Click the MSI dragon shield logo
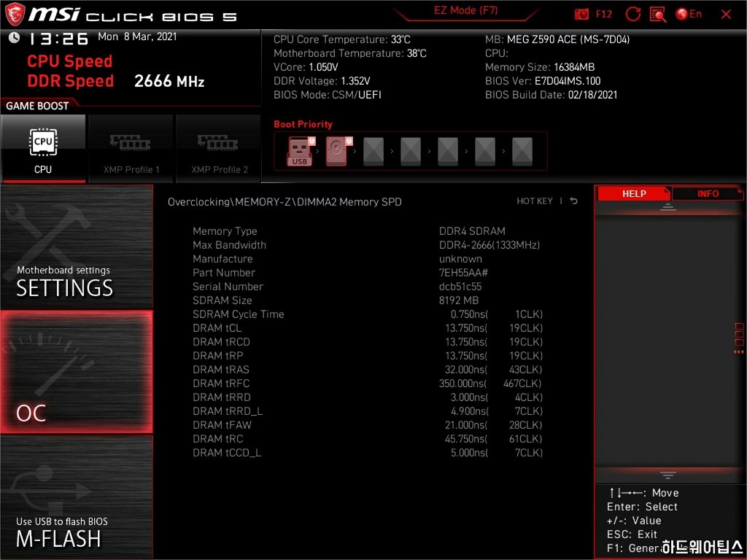This screenshot has width=747, height=560. [x=15, y=15]
